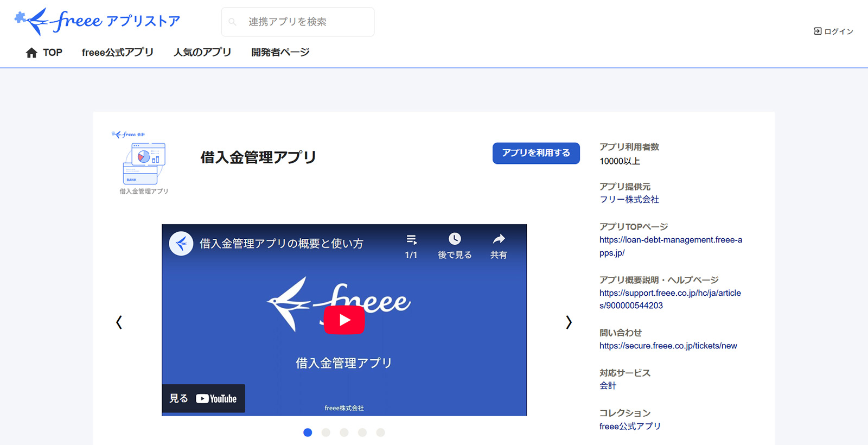Click the freee channel avatar in video
The width and height of the screenshot is (868, 445).
181,244
